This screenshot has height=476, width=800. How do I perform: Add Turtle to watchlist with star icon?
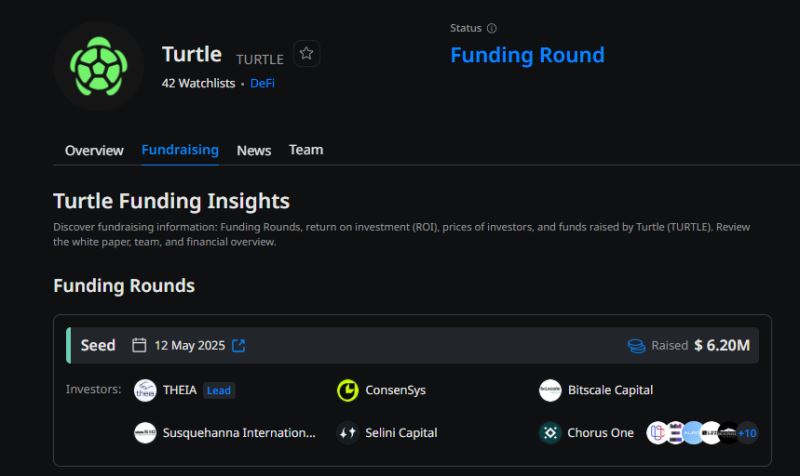(307, 54)
